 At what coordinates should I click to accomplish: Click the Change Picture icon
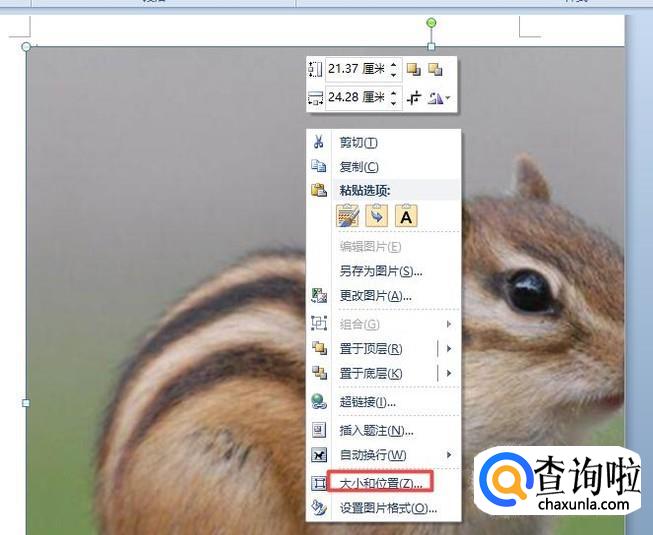(319, 296)
